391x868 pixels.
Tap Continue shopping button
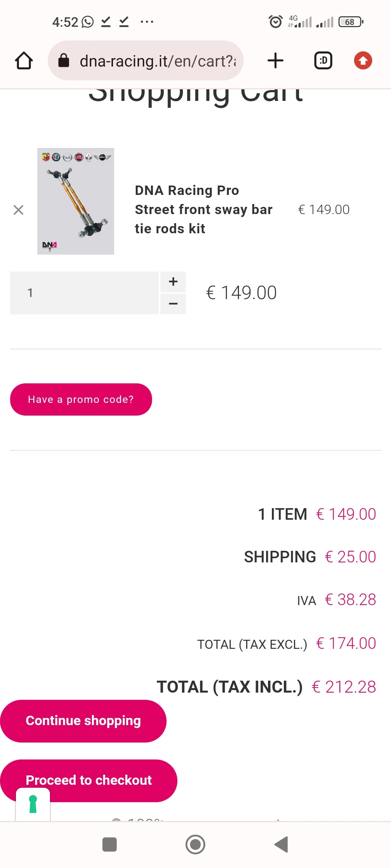(83, 721)
